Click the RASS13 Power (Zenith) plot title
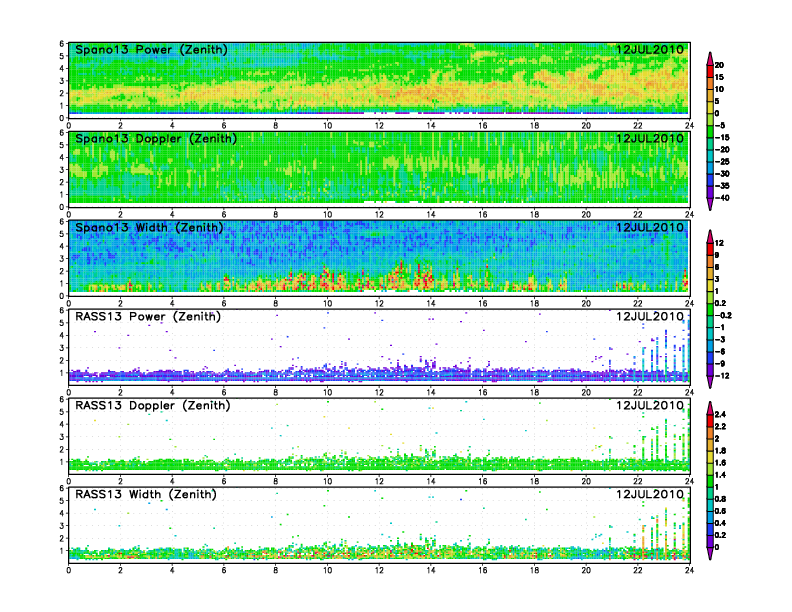 [x=148, y=317]
